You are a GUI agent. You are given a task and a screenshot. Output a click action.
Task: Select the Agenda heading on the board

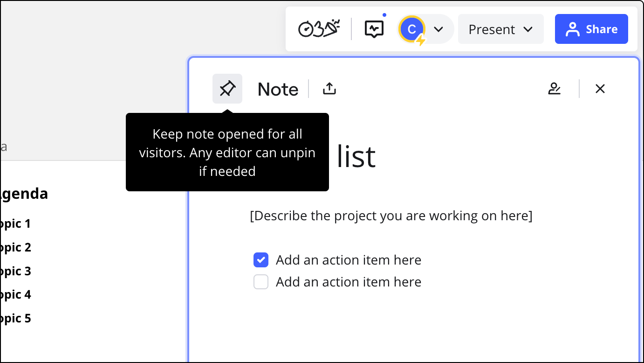click(x=23, y=194)
